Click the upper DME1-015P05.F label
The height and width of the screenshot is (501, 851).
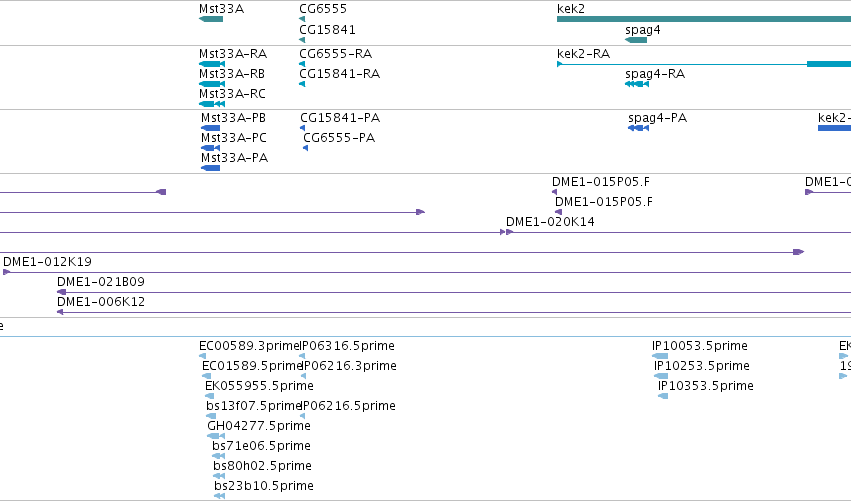point(601,182)
